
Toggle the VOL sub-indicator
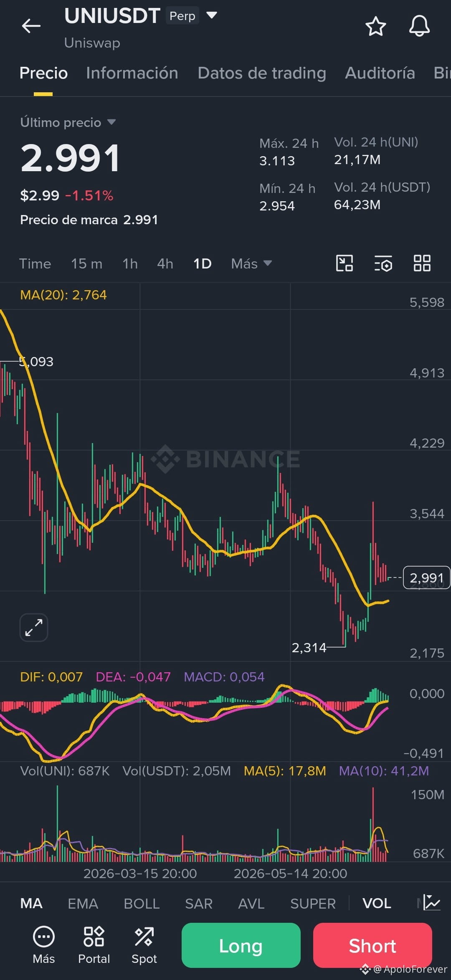(377, 903)
